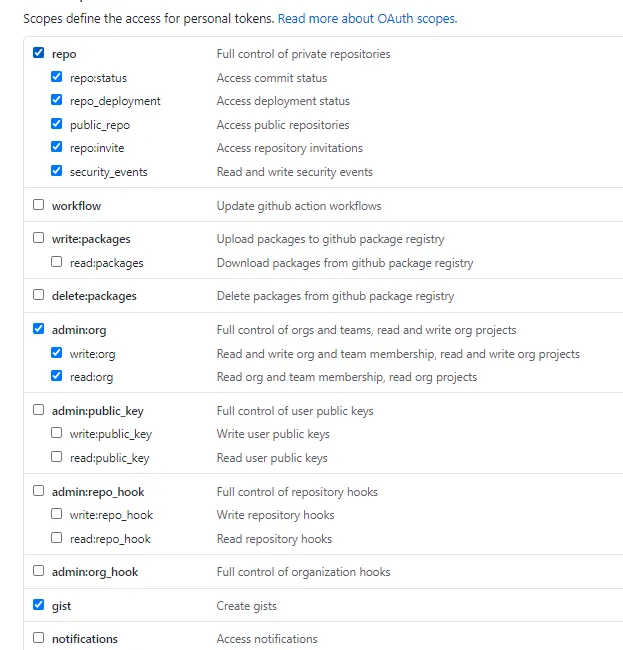623x650 pixels.
Task: Enable the delete:packages scope
Action: pyautogui.click(x=39, y=296)
